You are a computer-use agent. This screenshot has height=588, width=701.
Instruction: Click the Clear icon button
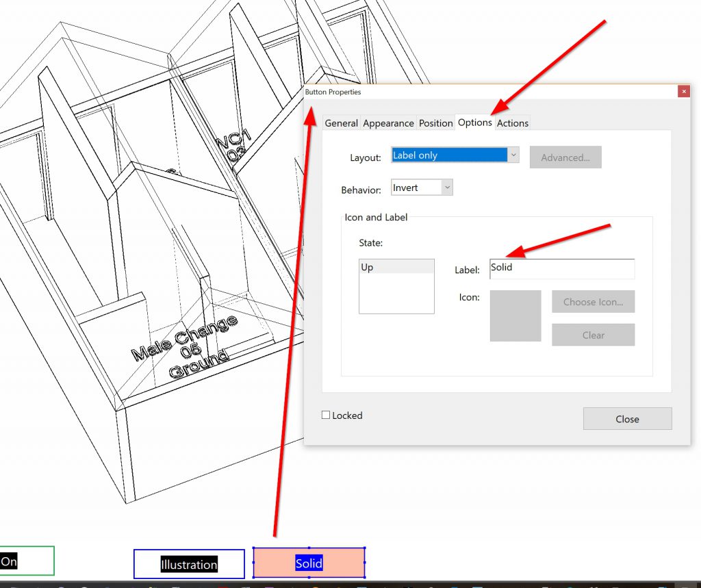[593, 335]
